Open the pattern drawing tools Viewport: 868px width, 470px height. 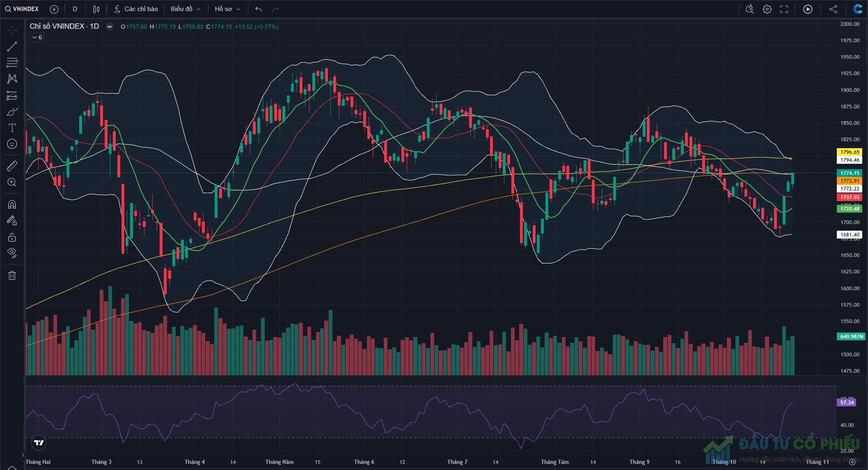point(12,79)
